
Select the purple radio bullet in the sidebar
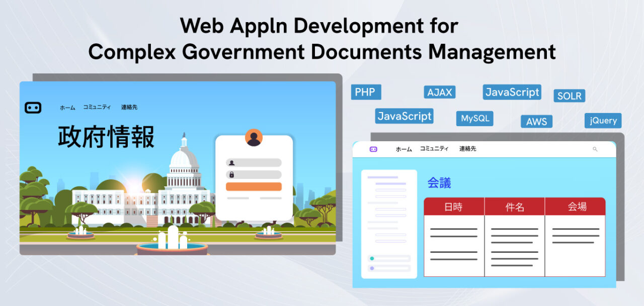pos(372,268)
